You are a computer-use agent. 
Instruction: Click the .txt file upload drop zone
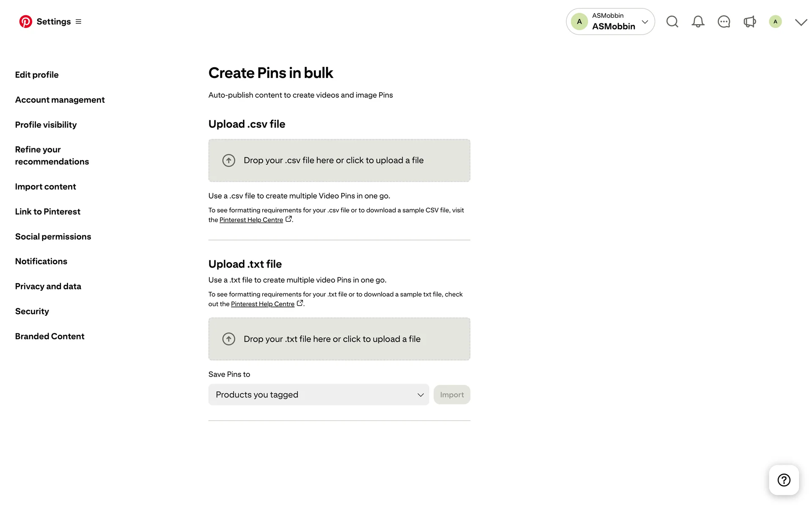[339, 339]
